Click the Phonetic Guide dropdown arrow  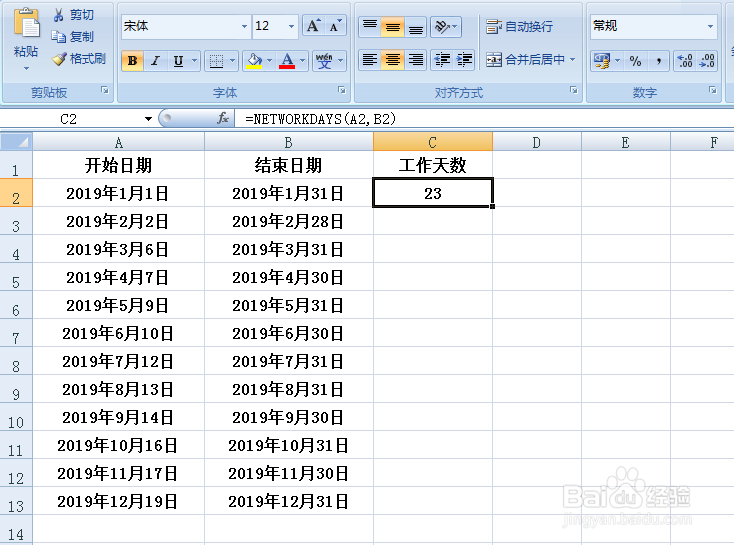click(340, 61)
